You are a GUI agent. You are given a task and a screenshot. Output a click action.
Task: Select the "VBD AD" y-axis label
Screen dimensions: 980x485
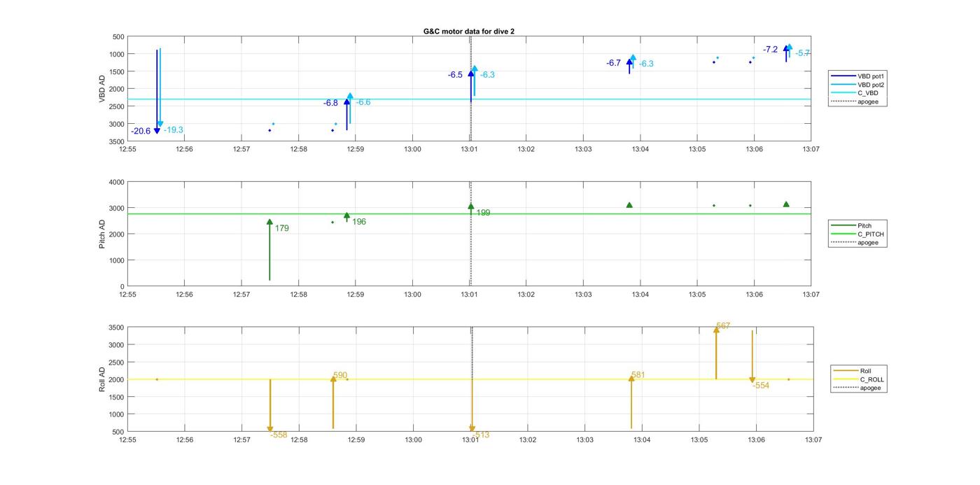tap(101, 89)
